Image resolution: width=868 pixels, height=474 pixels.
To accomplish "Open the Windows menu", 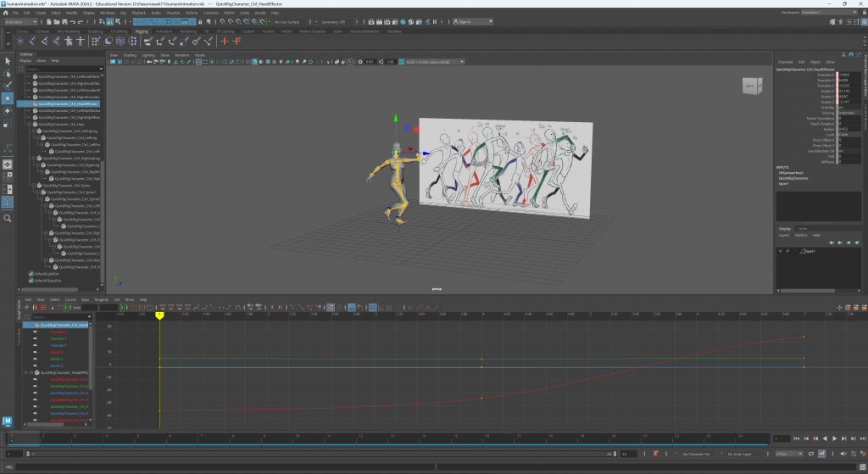I will [108, 13].
